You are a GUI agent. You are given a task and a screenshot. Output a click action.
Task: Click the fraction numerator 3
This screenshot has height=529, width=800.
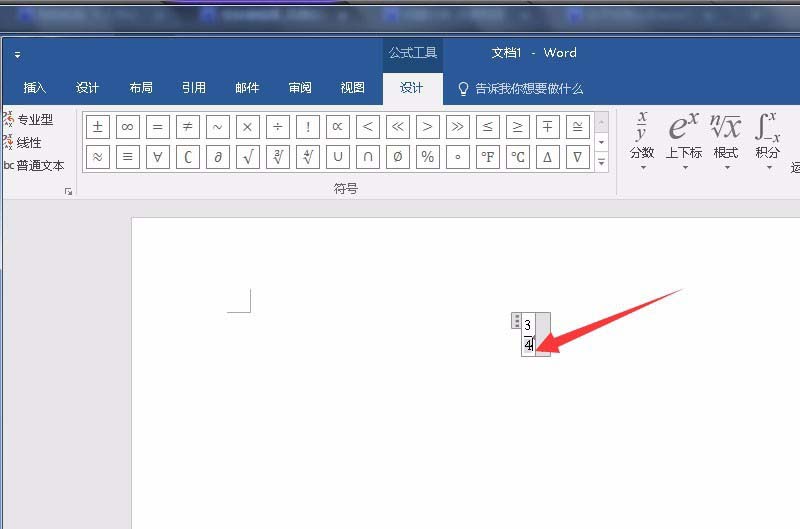528,325
